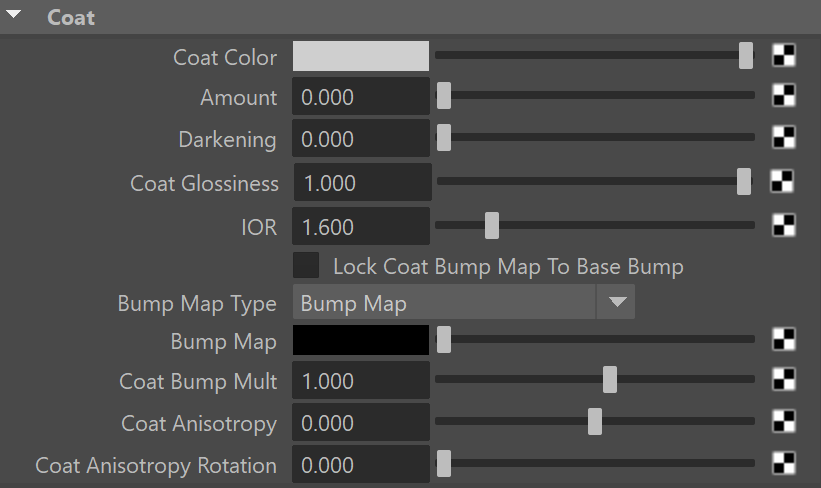Click the IOR value input field
The height and width of the screenshot is (488, 821).
click(x=361, y=226)
